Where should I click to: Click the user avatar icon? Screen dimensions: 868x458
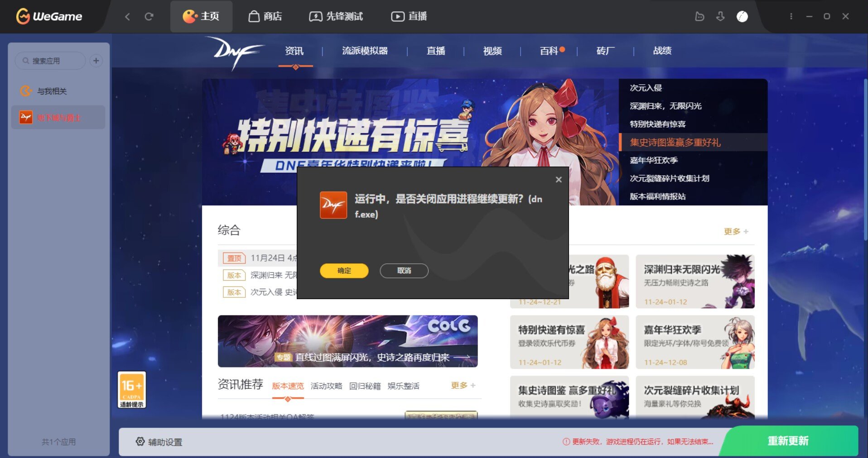(742, 17)
